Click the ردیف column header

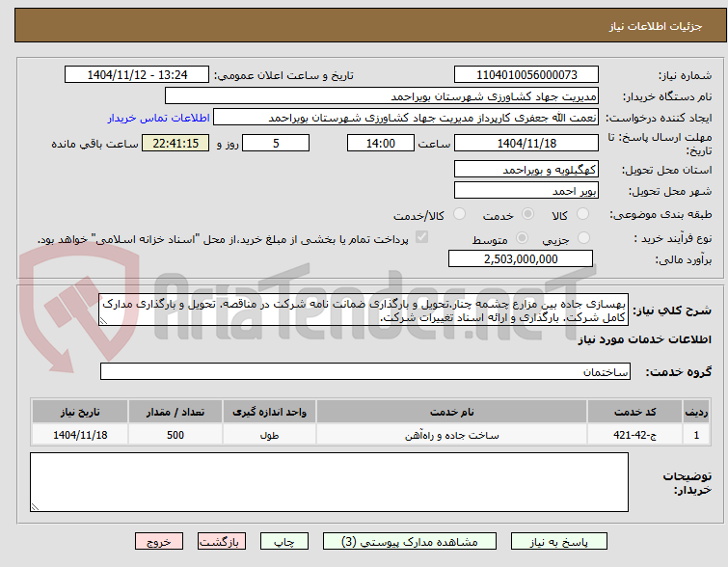click(696, 412)
